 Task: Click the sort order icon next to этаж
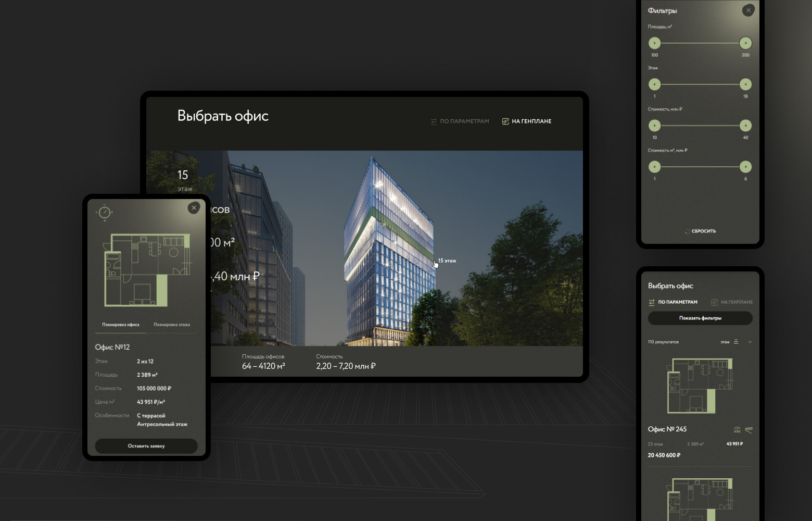736,342
